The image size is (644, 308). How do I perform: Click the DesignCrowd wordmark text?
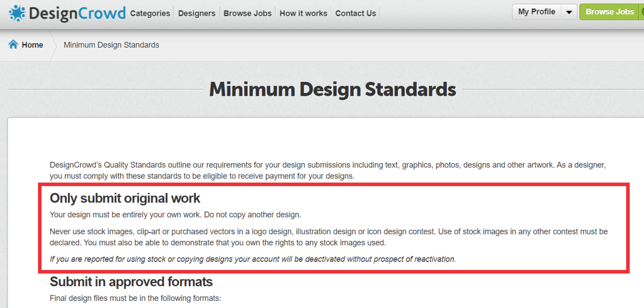tap(77, 14)
